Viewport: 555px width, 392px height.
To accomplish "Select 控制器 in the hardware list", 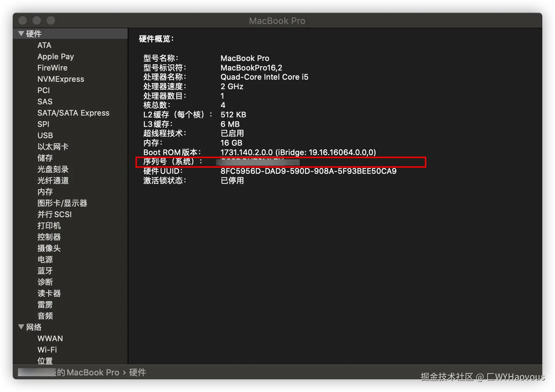I will coord(49,237).
